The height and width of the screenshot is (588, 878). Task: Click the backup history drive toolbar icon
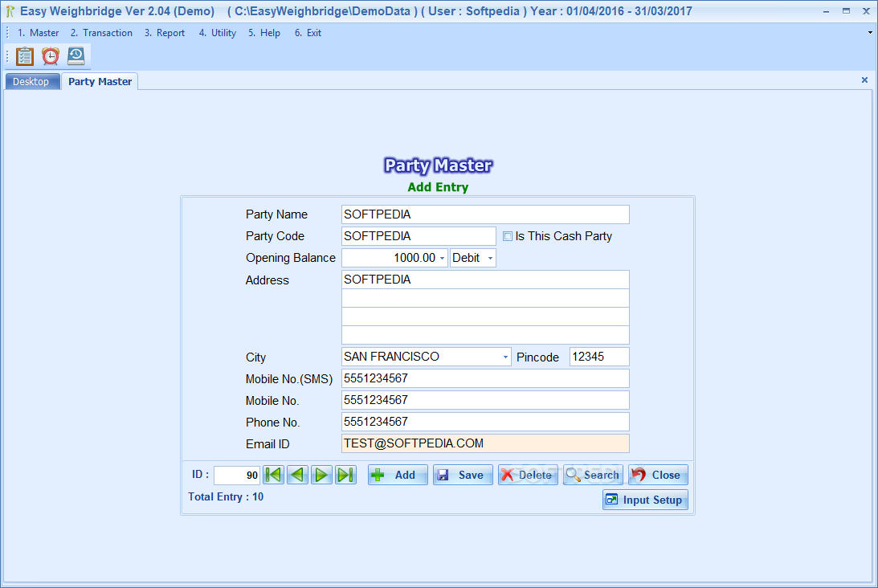(76, 56)
